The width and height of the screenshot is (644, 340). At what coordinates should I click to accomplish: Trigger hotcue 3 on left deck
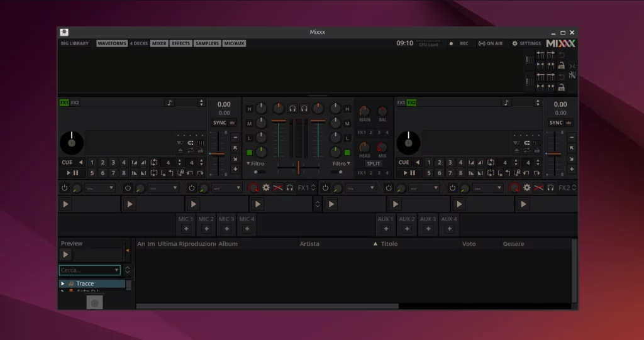point(113,162)
